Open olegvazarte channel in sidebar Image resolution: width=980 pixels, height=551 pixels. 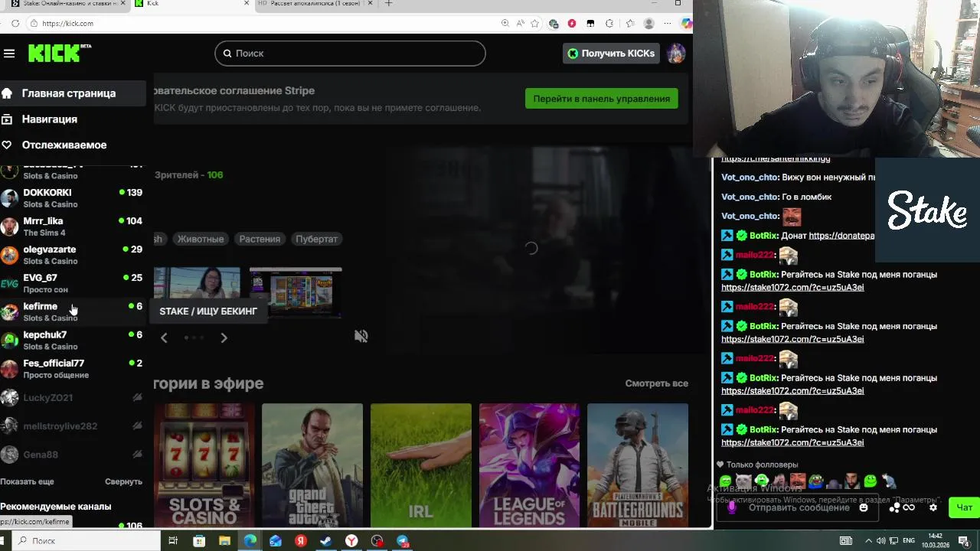(x=73, y=255)
